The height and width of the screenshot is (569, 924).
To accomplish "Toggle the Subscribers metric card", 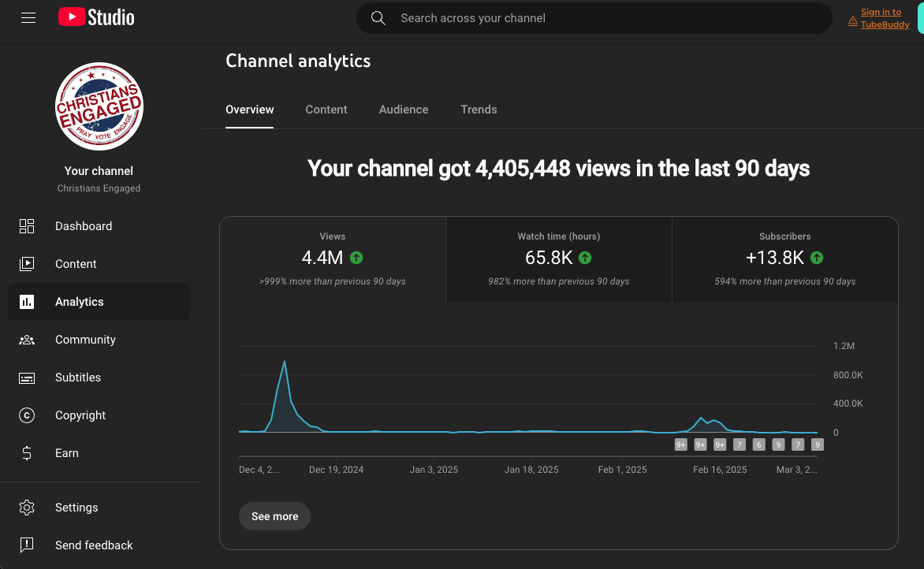I will pos(784,258).
